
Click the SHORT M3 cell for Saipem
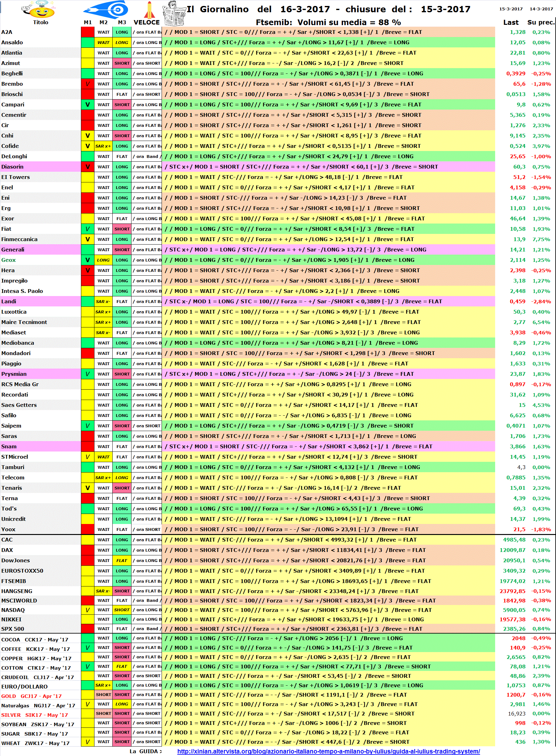(x=122, y=426)
